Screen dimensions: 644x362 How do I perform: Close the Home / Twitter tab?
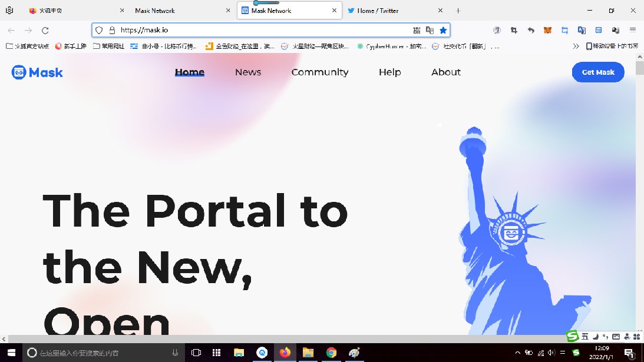coord(440,11)
